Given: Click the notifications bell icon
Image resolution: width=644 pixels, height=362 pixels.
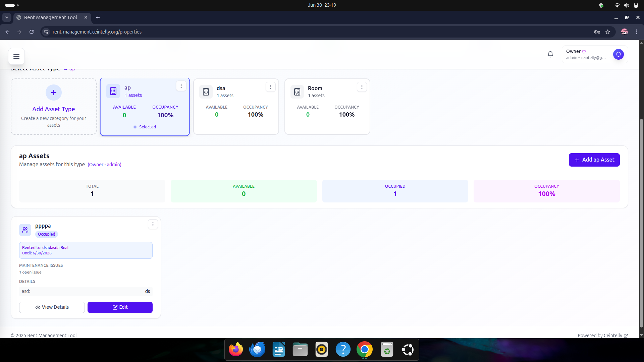Looking at the screenshot, I should coord(550,54).
